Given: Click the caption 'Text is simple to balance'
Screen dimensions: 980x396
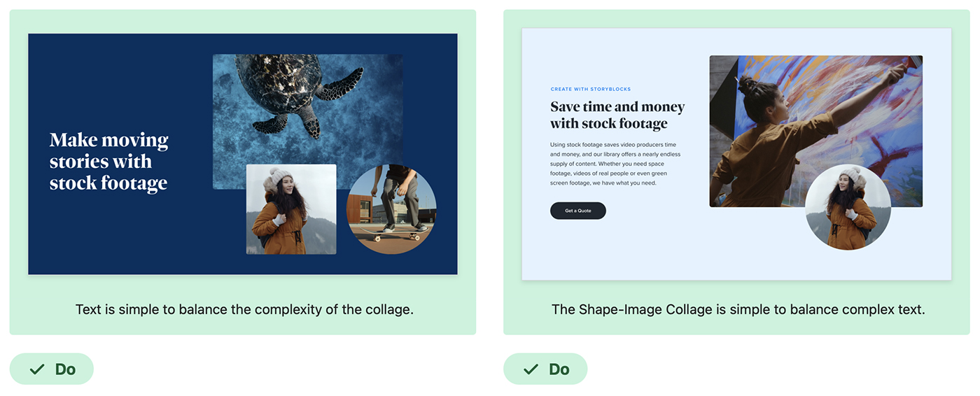Looking at the screenshot, I should click(x=244, y=309).
